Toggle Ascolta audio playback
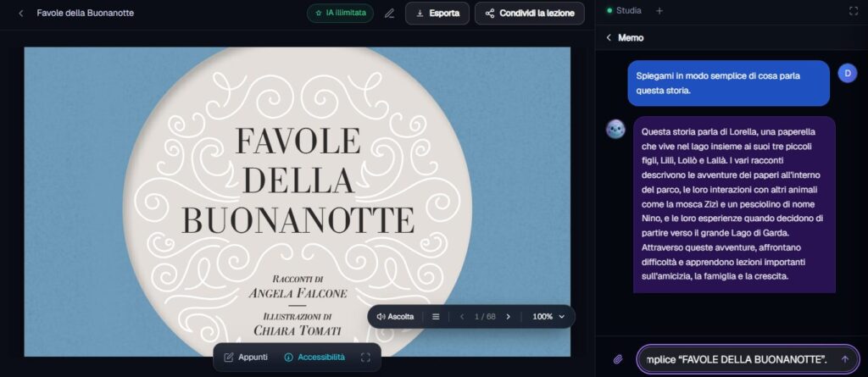 tap(395, 317)
